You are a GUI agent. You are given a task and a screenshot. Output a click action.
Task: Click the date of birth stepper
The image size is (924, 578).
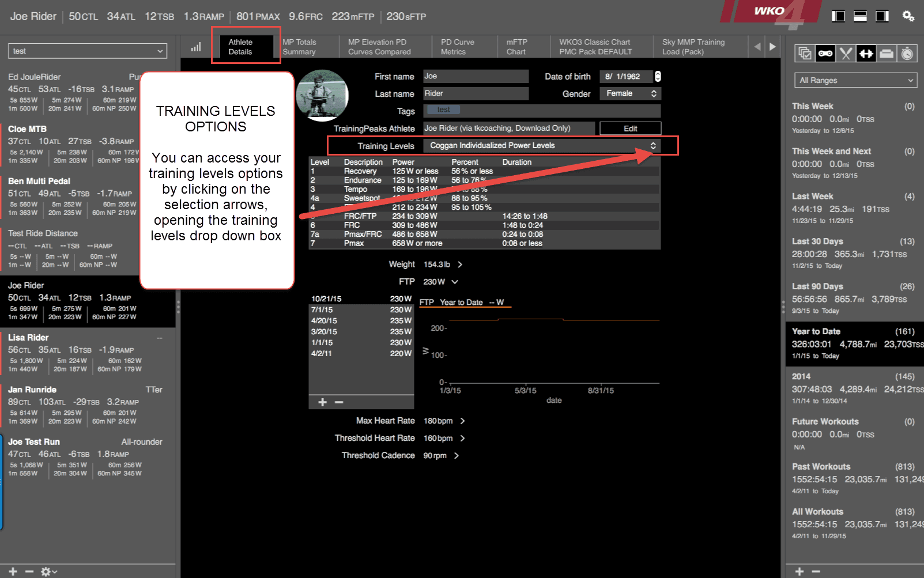point(658,76)
